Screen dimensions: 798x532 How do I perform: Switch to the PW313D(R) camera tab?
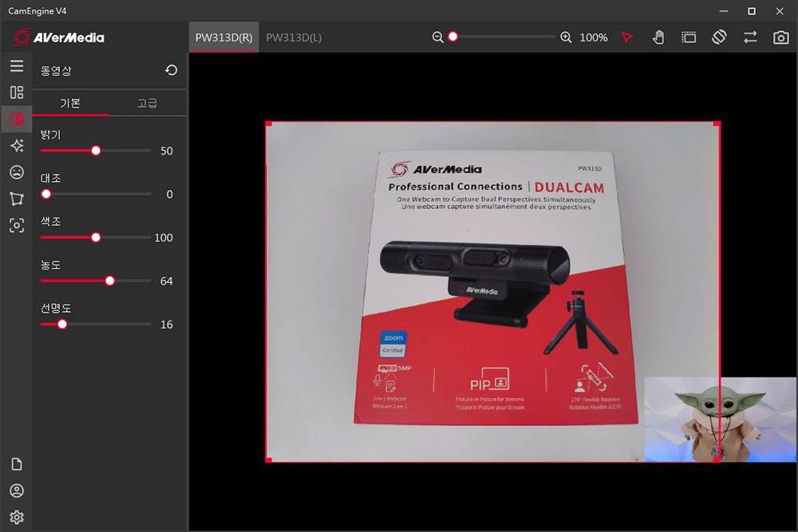[x=224, y=37]
